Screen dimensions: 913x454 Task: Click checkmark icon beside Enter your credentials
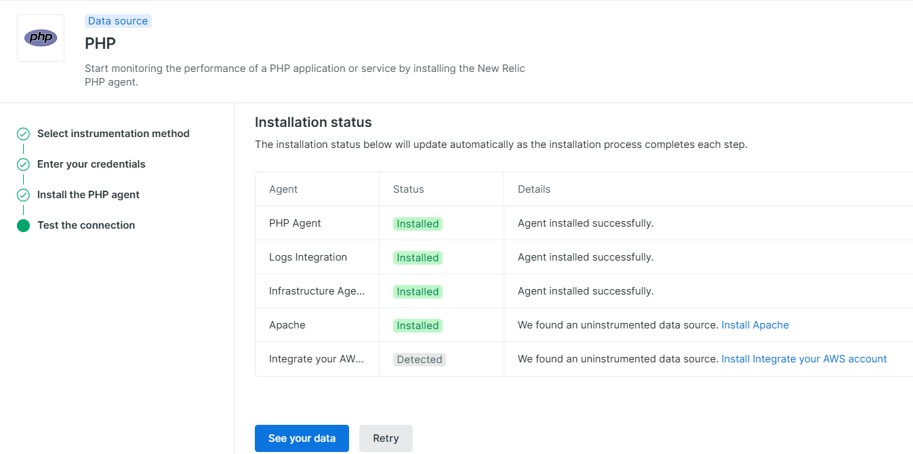23,164
